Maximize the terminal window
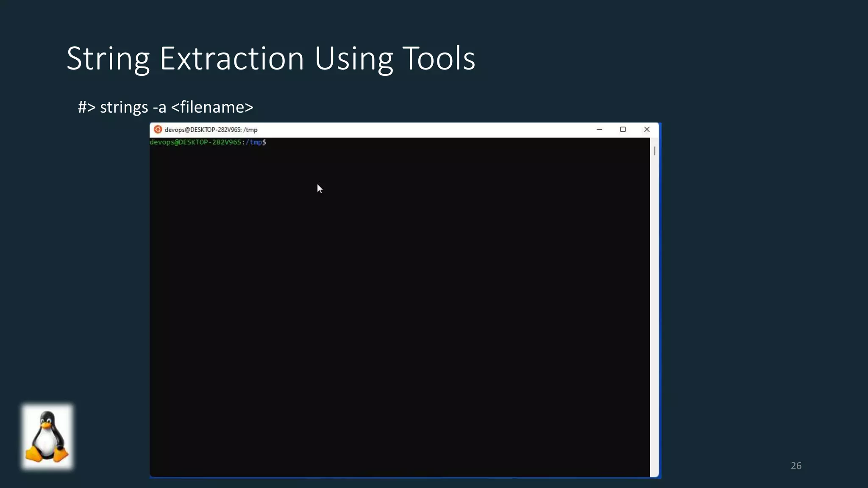The image size is (868, 488). coord(623,130)
